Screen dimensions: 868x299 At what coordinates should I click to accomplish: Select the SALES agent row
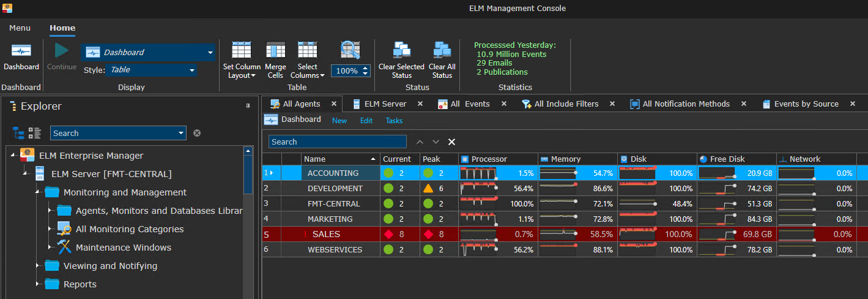click(x=565, y=234)
